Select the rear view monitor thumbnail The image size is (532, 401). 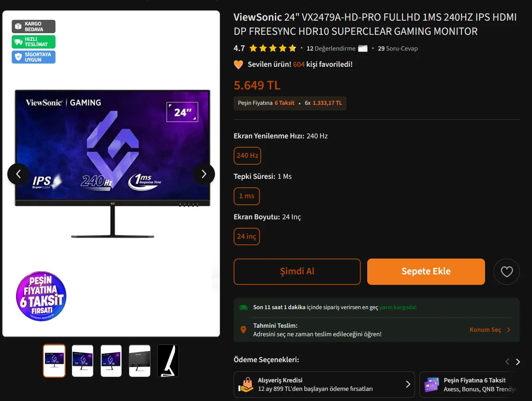point(140,361)
